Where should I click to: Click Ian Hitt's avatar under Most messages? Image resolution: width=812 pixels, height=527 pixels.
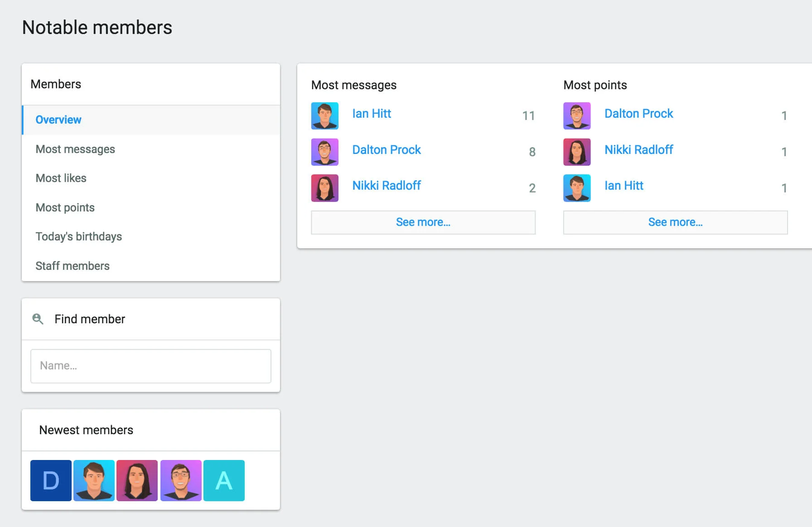click(324, 116)
